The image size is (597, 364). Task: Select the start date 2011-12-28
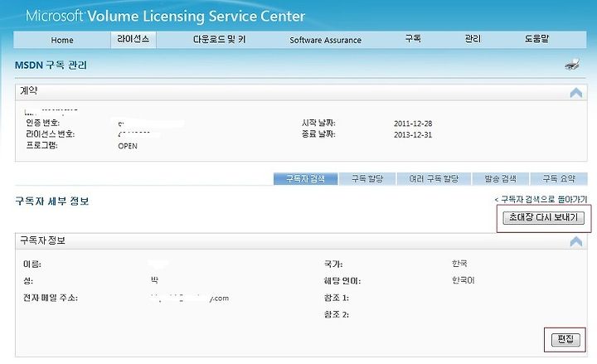[x=413, y=124]
